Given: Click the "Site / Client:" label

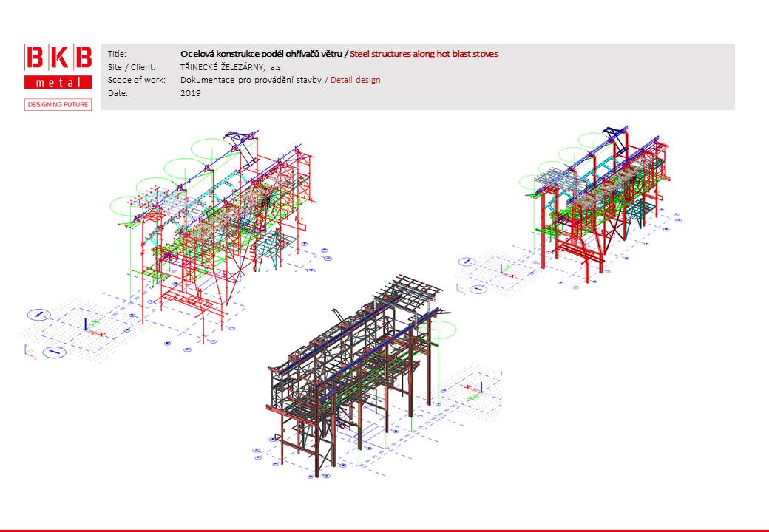Looking at the screenshot, I should [132, 66].
